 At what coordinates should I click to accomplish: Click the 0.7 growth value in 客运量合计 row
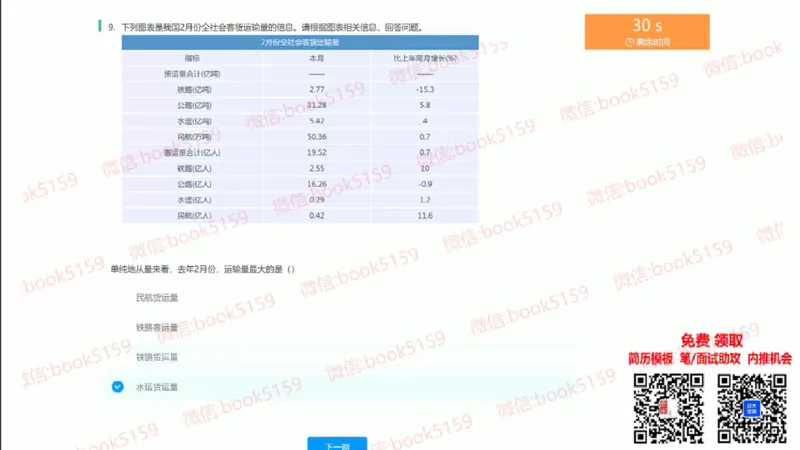(x=425, y=153)
